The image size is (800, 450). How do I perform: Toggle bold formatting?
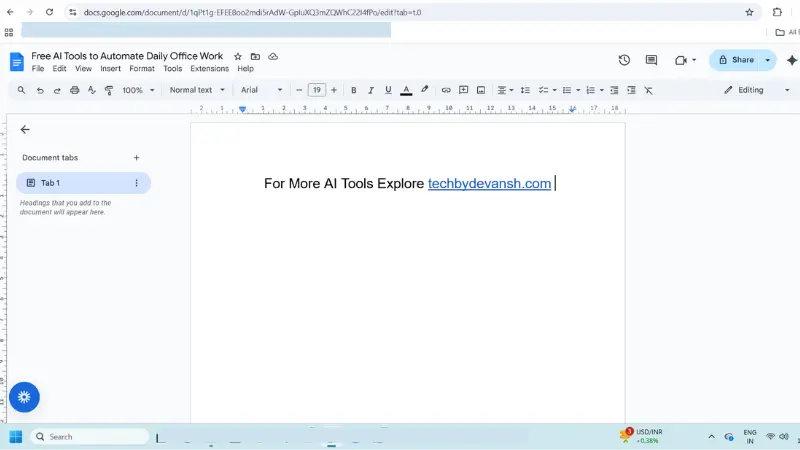(x=354, y=90)
